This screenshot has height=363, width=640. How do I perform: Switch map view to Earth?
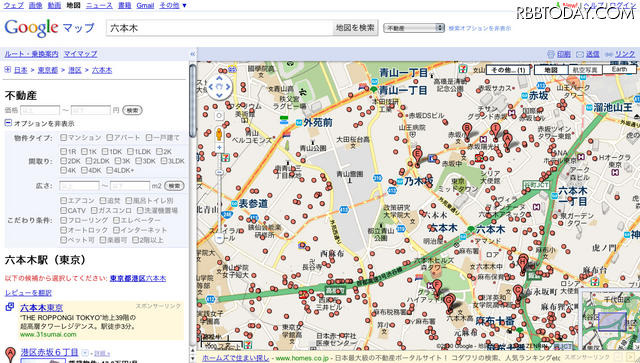619,69
